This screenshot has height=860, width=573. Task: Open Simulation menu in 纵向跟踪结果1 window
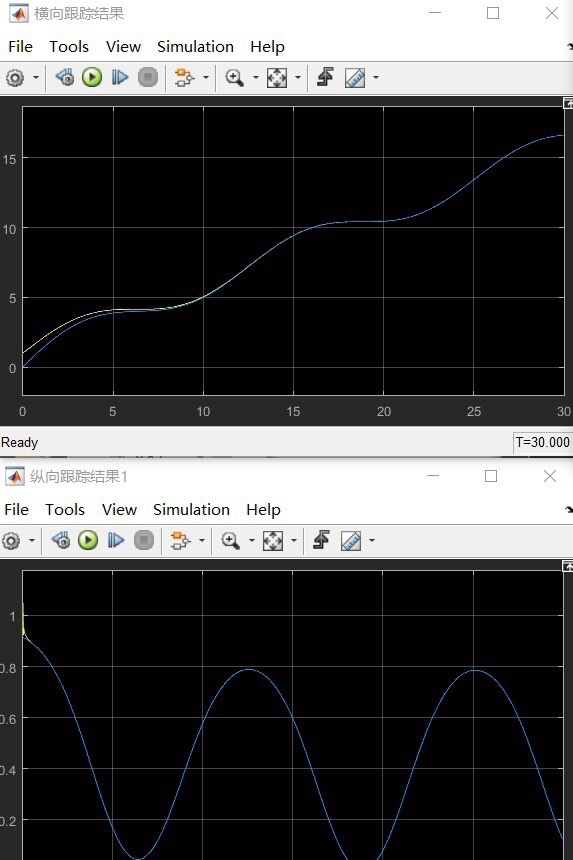pos(191,510)
